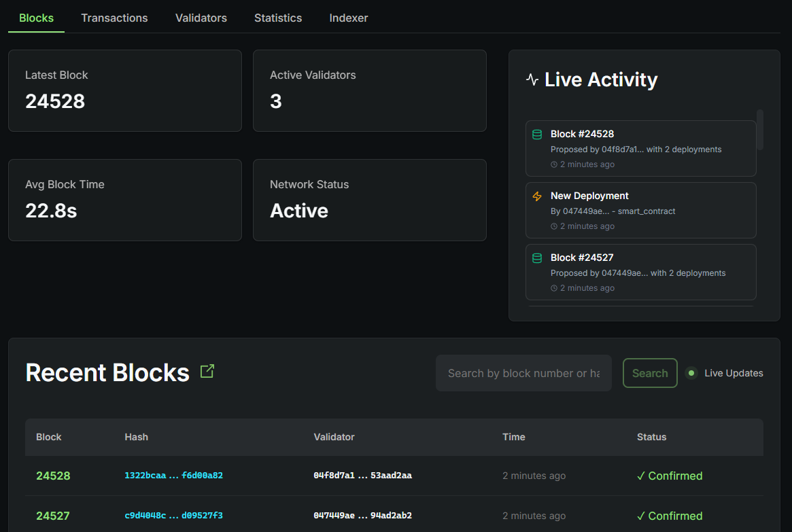This screenshot has height=532, width=792.
Task: Switch to the Transactions tab
Action: coord(114,18)
